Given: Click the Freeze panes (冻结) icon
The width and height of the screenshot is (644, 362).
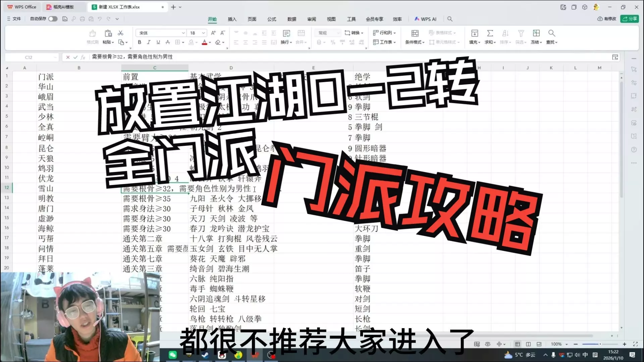Looking at the screenshot, I should 536,33.
